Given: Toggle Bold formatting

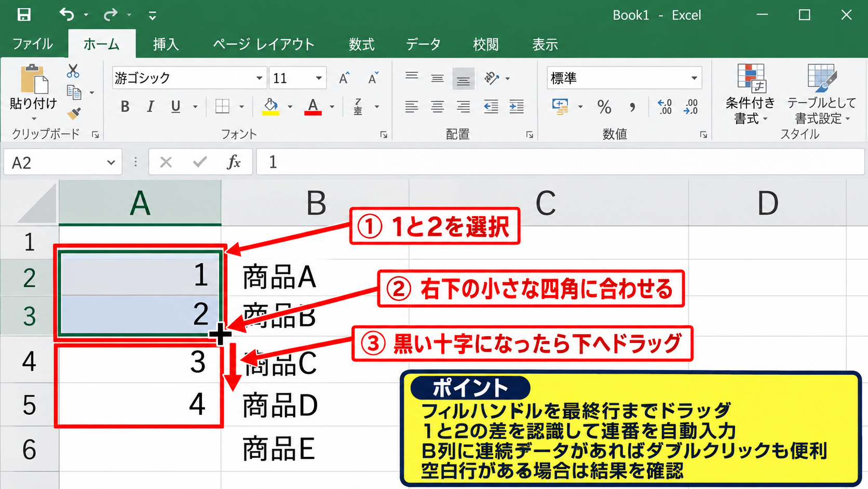Looking at the screenshot, I should 125,107.
